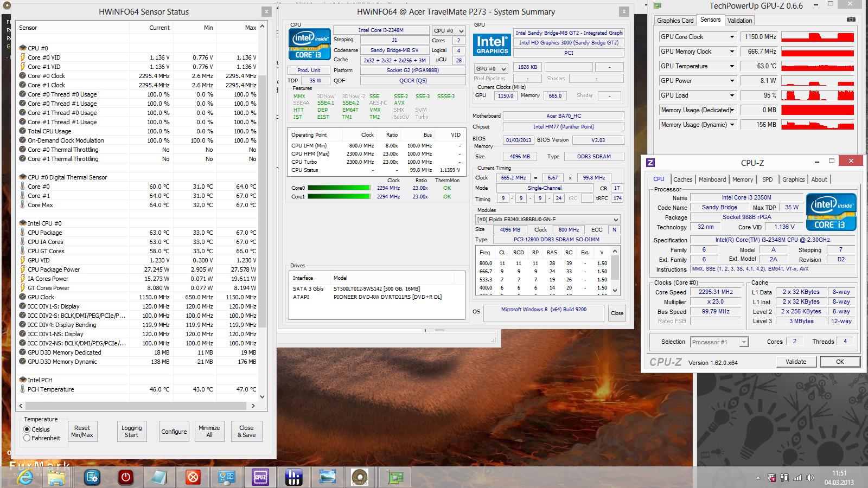Switch to the Mainboard tab in CPU-Z
Viewport: 868px width, 488px height.
(712, 179)
